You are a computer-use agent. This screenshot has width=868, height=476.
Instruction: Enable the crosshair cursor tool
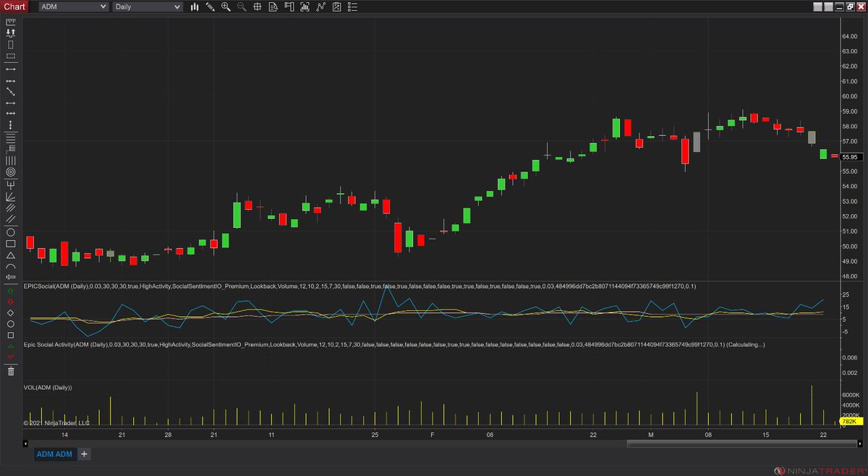point(258,7)
